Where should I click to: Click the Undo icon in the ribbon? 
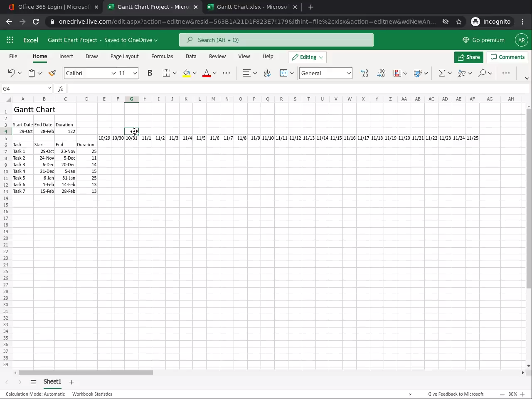11,73
